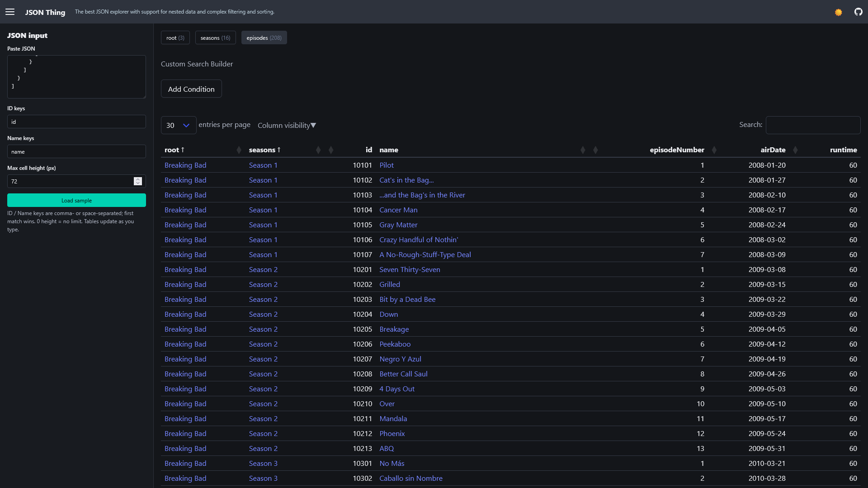Image resolution: width=868 pixels, height=488 pixels.
Task: Click the Season 1 link in the Pilot row
Action: click(x=263, y=165)
